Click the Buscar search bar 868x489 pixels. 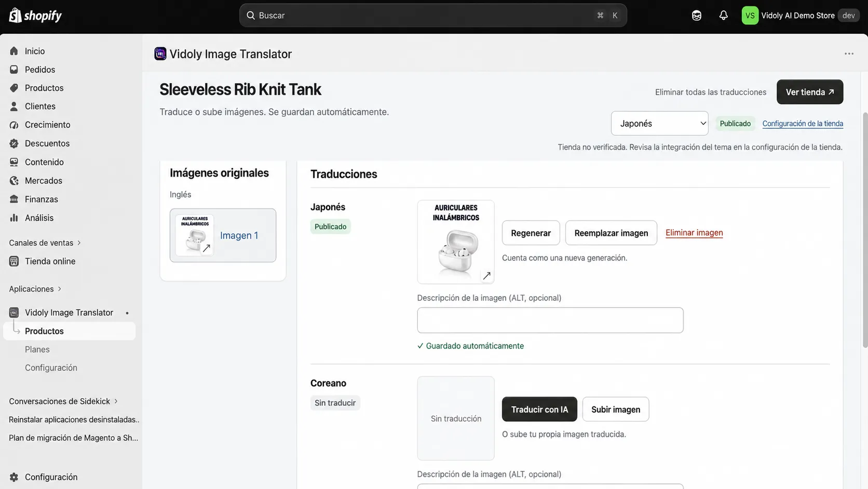click(x=433, y=16)
